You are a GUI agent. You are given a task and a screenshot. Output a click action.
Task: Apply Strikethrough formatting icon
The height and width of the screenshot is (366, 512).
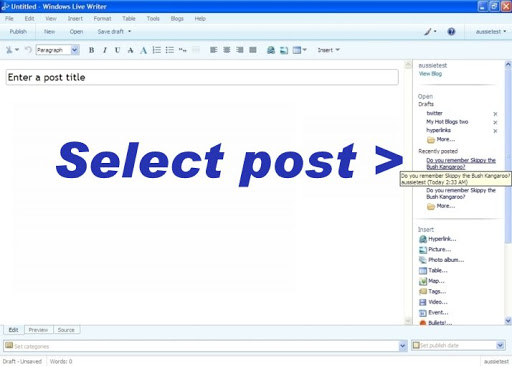[x=130, y=50]
